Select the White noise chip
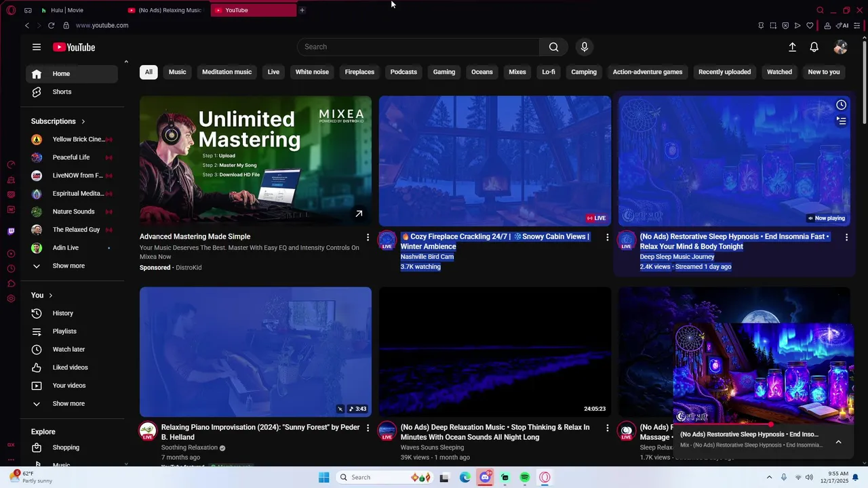 (312, 72)
